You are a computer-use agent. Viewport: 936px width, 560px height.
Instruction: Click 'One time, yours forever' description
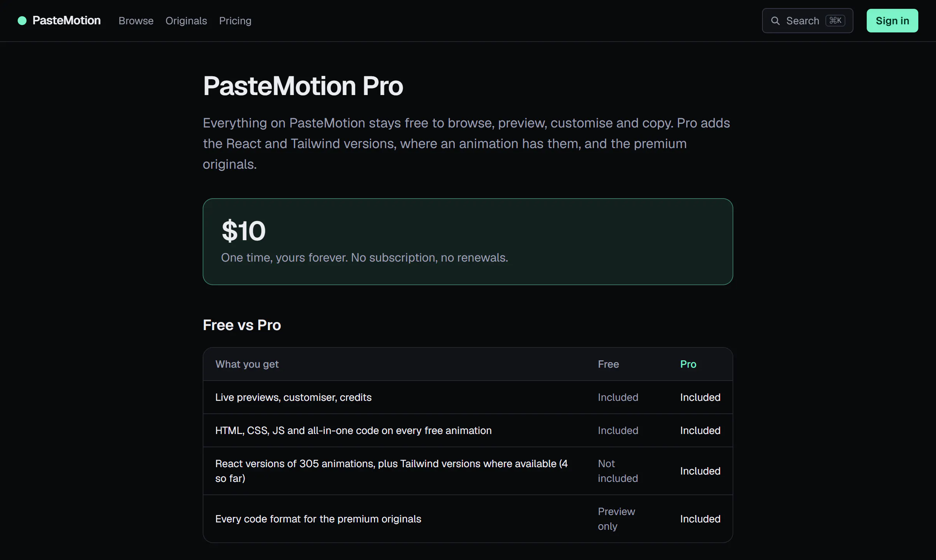[x=364, y=258]
